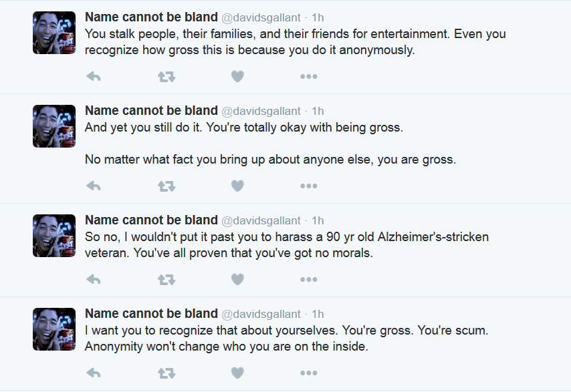This screenshot has width=571, height=392.
Task: Open more options on 'You stalk people' tweet
Action: click(309, 76)
